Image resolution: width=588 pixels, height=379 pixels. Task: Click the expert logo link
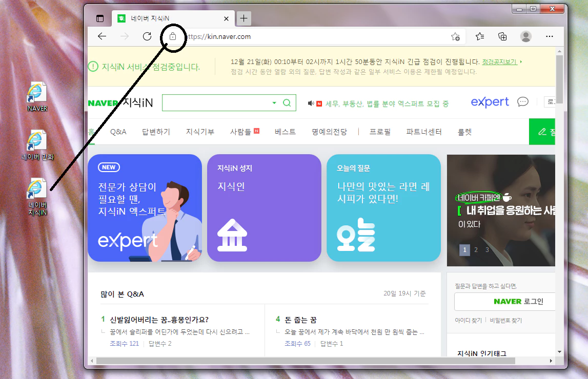click(x=490, y=101)
